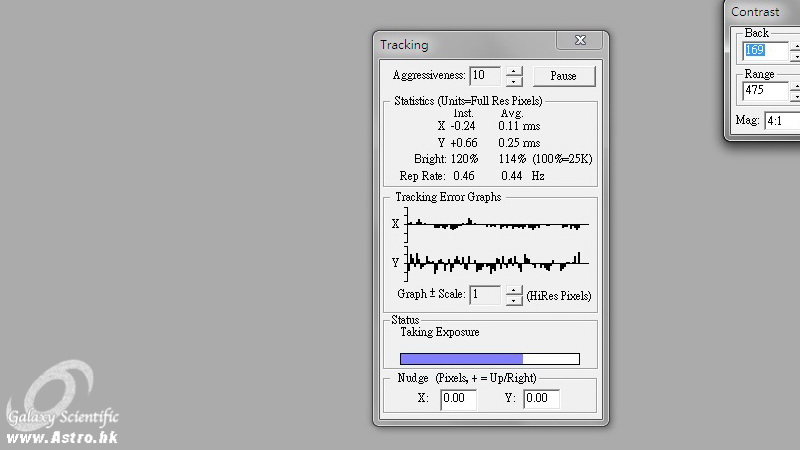Viewport: 800px width, 450px height.
Task: Click the Y tracking error graph
Action: (x=496, y=262)
